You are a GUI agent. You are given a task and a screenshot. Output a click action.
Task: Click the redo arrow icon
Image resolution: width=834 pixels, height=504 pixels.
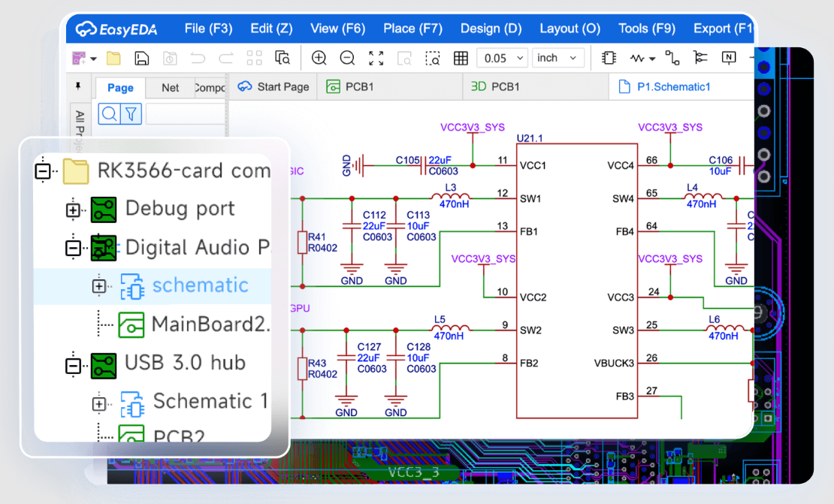[226, 58]
